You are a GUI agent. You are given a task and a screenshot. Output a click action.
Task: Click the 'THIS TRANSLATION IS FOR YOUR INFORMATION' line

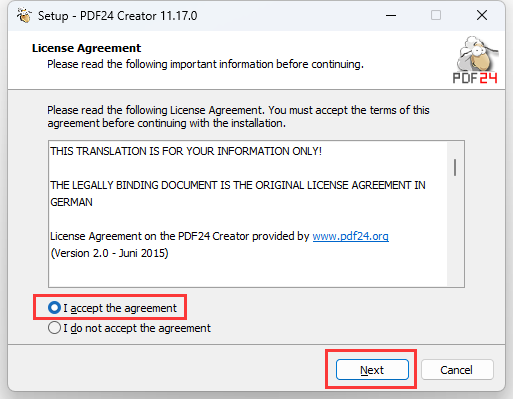pos(186,151)
